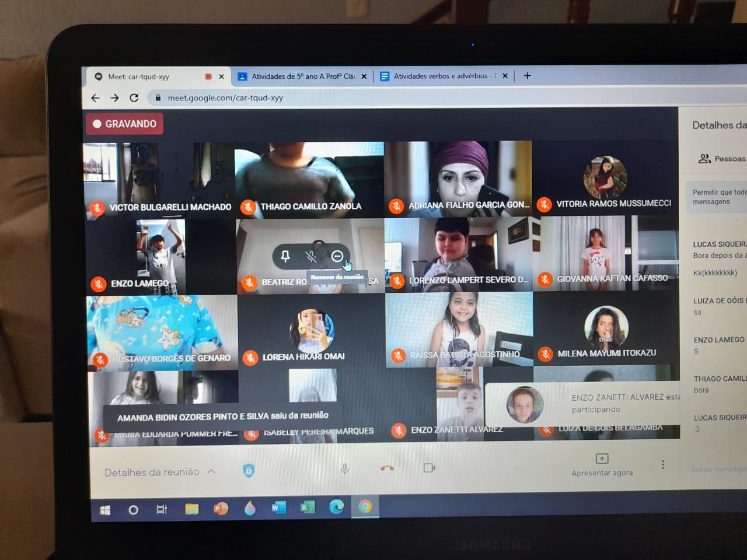Expand Detalhes da reunião chevron
The width and height of the screenshot is (747, 560).
point(211,471)
